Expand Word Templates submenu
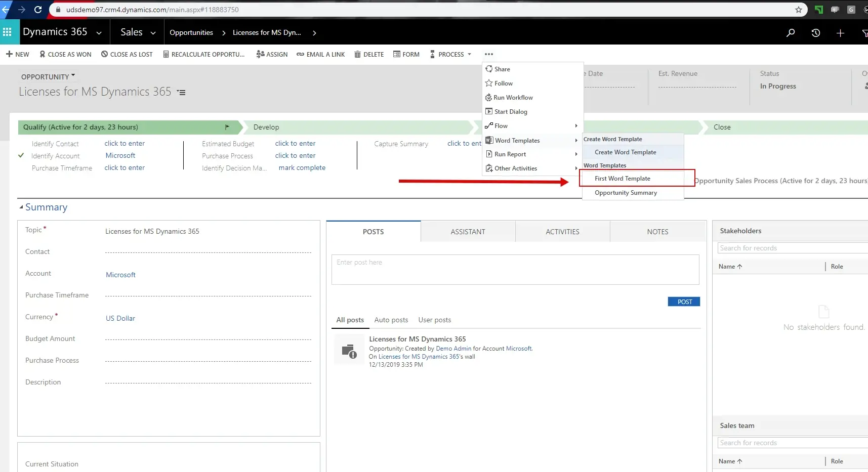This screenshot has height=472, width=868. click(x=532, y=140)
